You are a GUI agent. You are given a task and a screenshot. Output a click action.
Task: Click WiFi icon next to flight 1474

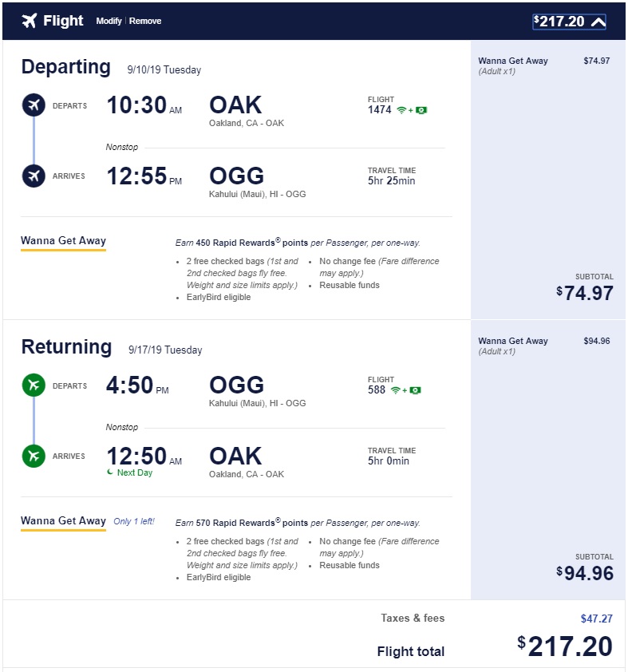(401, 110)
